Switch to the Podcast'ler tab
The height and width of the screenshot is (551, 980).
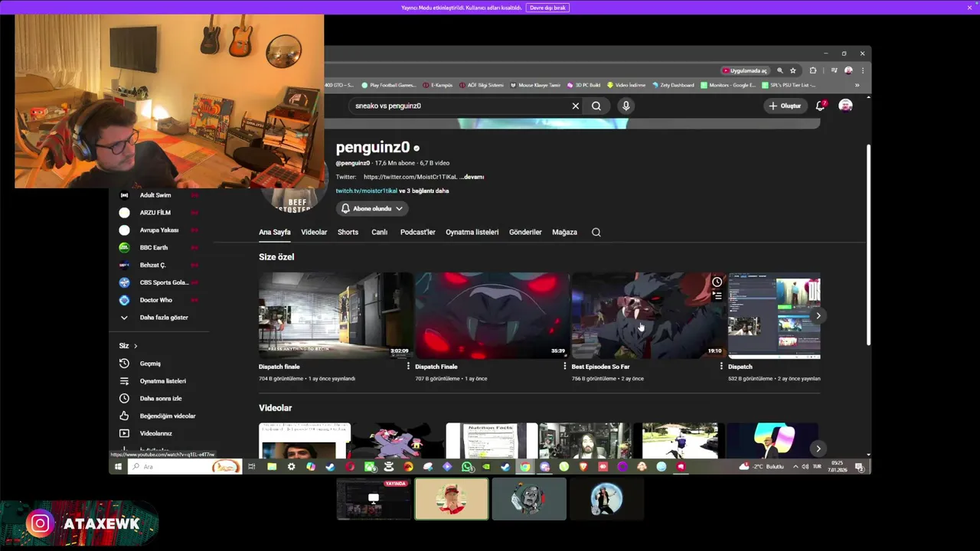417,232
